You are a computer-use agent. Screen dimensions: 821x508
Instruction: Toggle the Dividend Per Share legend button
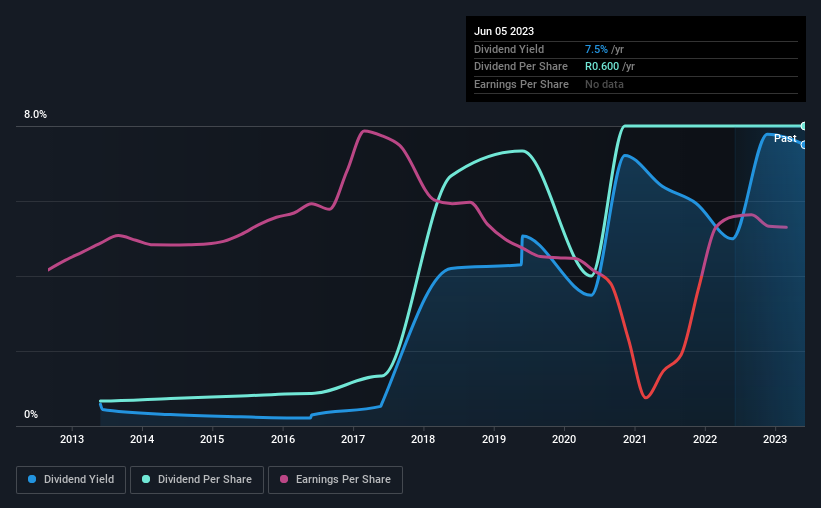197,480
